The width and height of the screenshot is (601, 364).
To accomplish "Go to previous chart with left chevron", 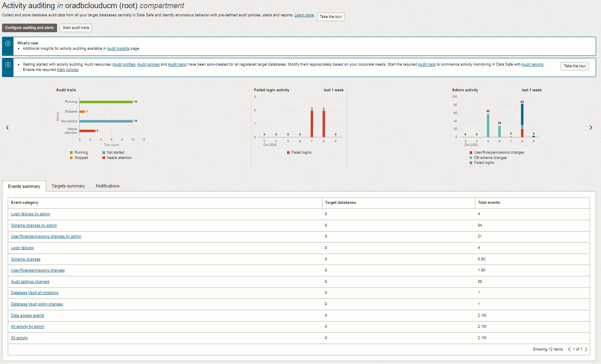I will pyautogui.click(x=7, y=128).
